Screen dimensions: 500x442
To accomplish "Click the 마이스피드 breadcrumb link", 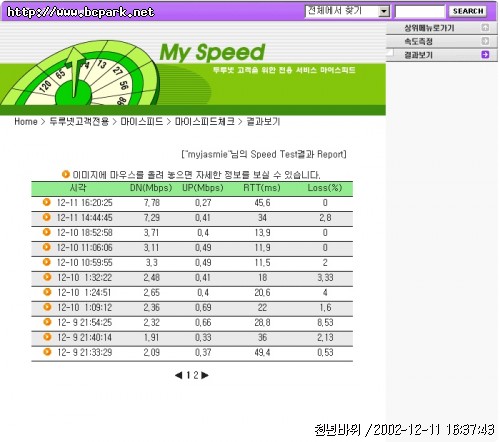I will [x=142, y=121].
